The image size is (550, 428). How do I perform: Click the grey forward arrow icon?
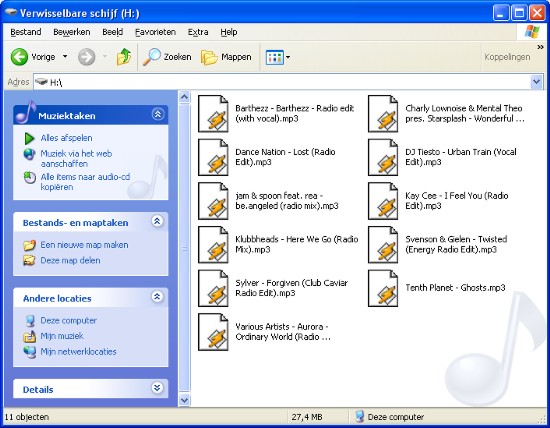coord(86,57)
